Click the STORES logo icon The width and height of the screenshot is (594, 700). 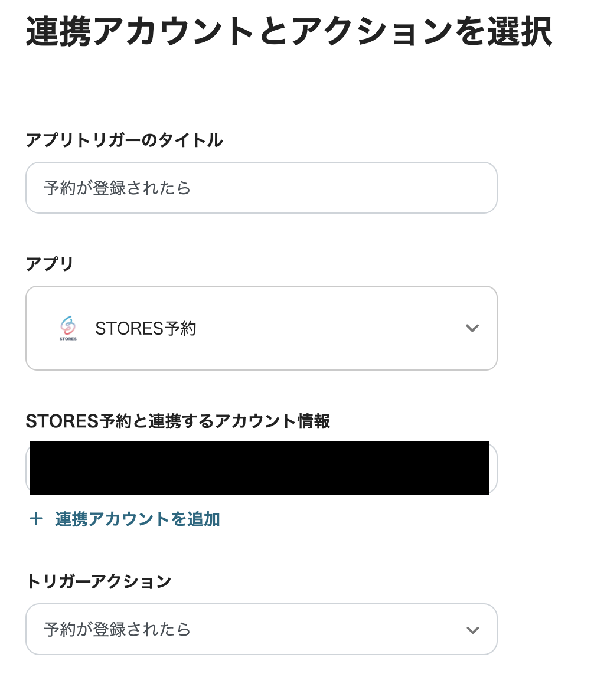click(x=68, y=328)
